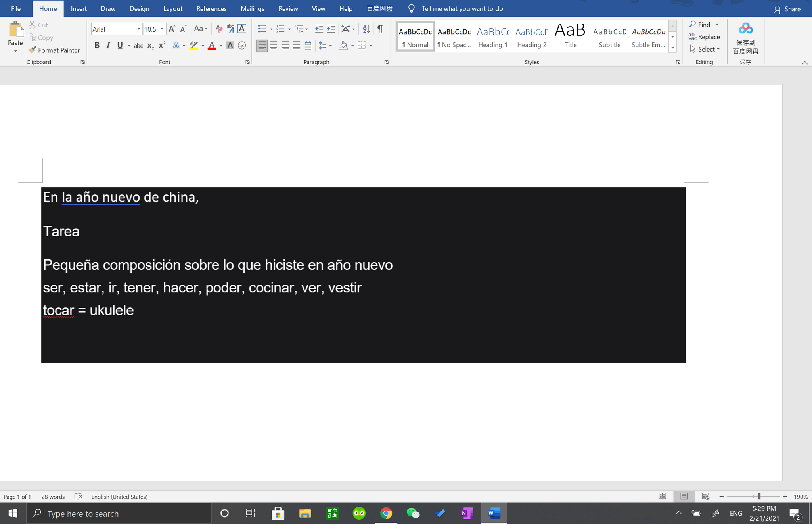
Task: Open the Bullets list dropdown arrow
Action: 271,29
